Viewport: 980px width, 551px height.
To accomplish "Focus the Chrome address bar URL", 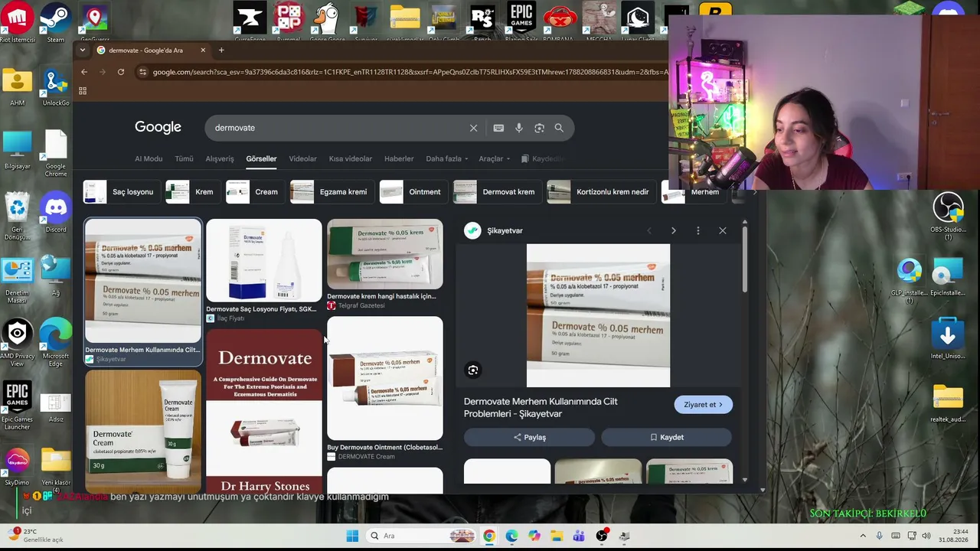I will pyautogui.click(x=410, y=72).
